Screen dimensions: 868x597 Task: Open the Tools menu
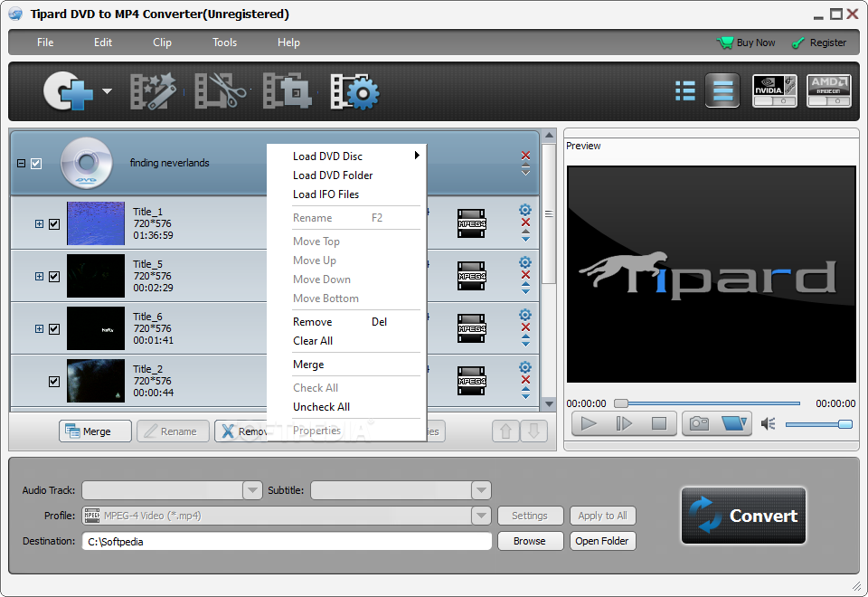225,43
